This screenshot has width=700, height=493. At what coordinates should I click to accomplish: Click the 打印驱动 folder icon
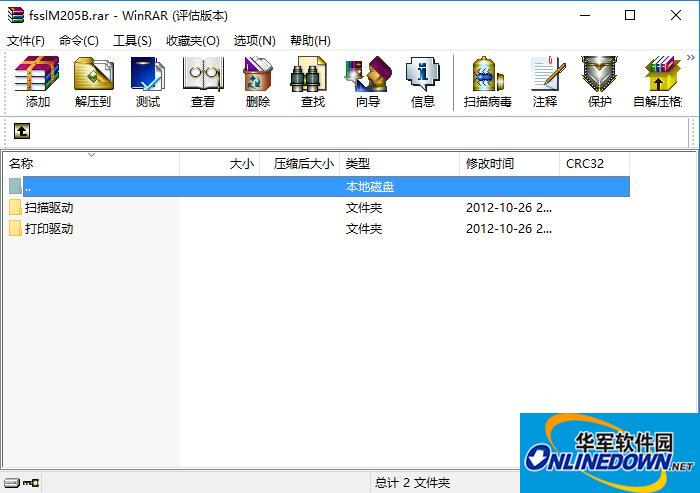coord(15,229)
